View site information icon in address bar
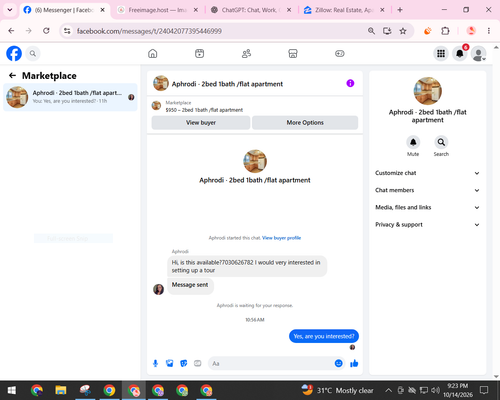Viewport: 500px width, 400px height. 67,31
